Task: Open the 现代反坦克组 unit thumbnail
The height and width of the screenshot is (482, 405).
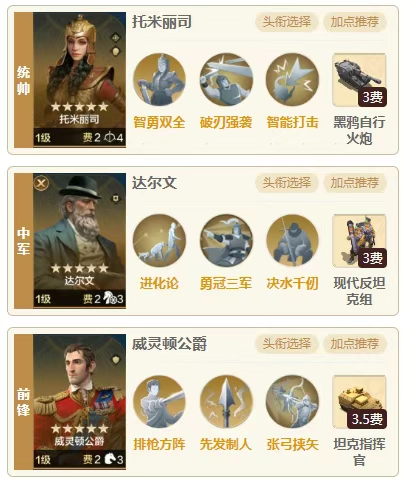Action: click(359, 241)
